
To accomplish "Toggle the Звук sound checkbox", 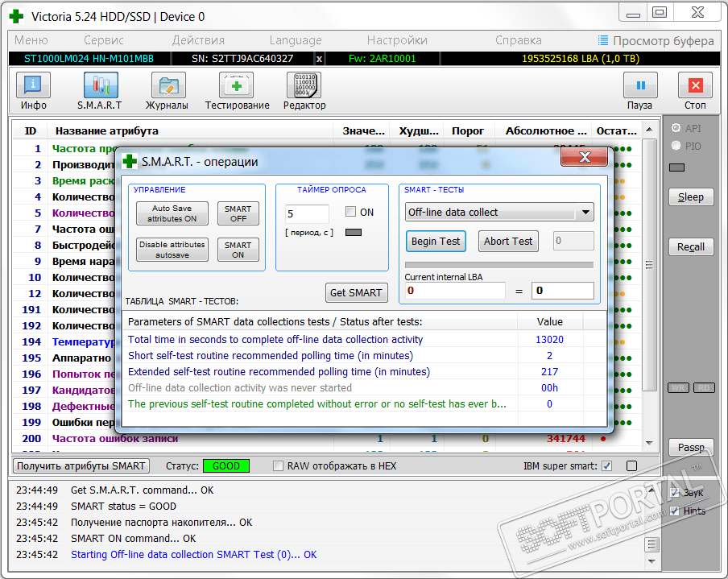I will coord(675,493).
